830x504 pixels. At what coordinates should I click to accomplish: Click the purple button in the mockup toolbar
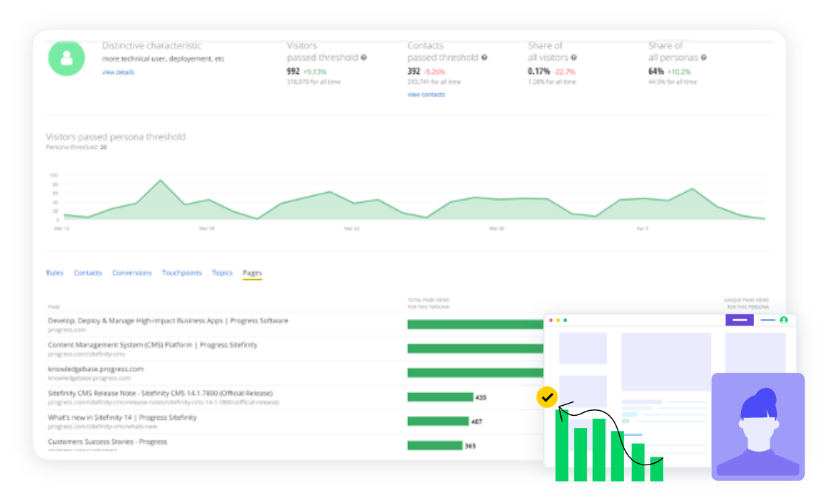pyautogui.click(x=740, y=320)
